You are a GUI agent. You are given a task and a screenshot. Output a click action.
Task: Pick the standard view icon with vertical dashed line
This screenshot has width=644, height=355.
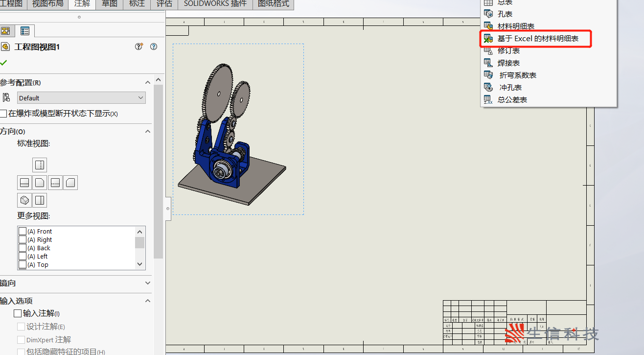[40, 165]
